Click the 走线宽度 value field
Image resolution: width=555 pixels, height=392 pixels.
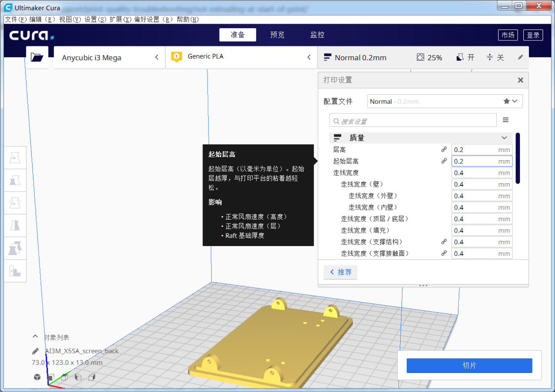(x=482, y=173)
